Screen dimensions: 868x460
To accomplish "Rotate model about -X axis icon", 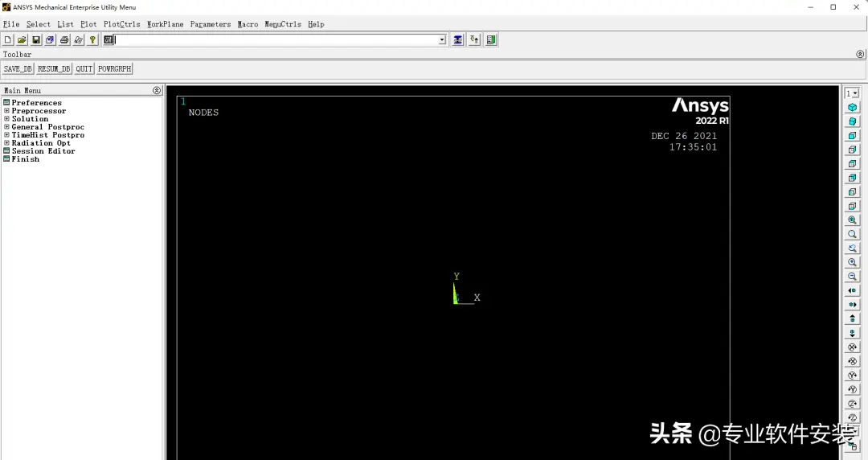I will [x=853, y=361].
